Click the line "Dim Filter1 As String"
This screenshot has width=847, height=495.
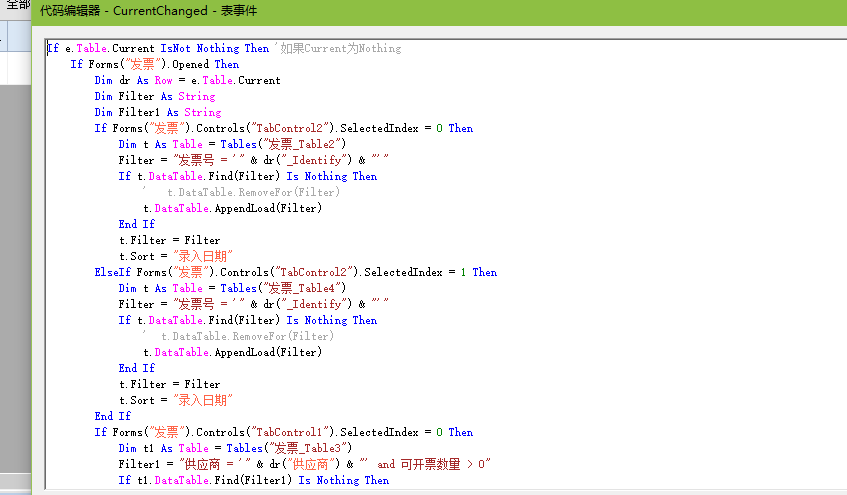tap(158, 112)
